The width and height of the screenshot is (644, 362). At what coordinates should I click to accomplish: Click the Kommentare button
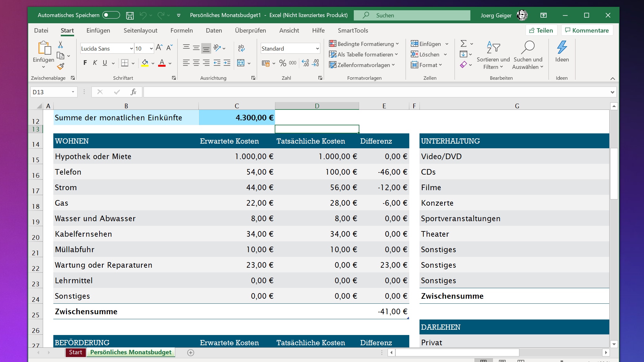point(587,30)
